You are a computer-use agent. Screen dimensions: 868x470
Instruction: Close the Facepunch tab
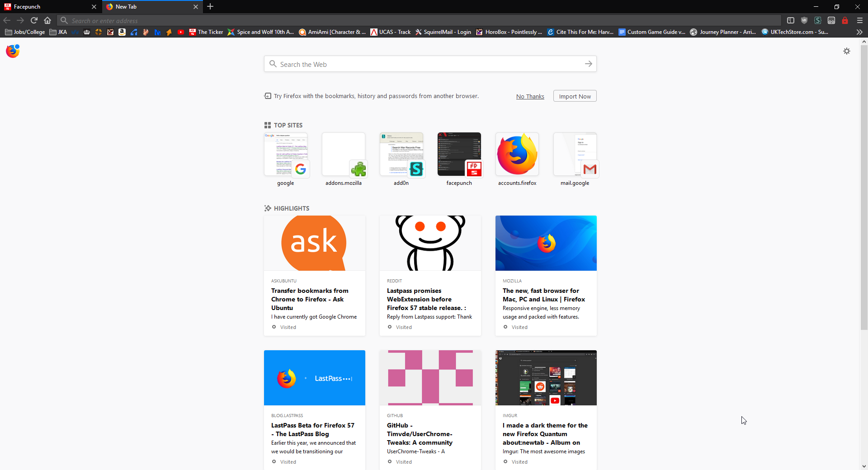(94, 7)
